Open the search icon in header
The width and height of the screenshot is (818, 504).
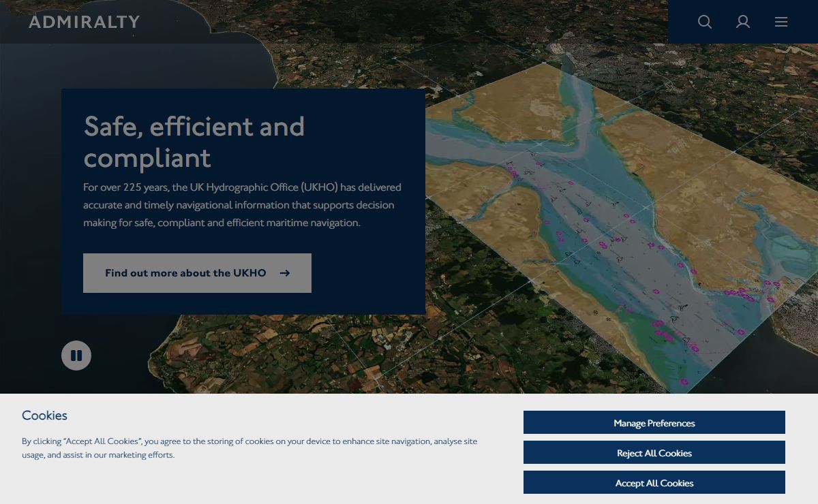(705, 22)
